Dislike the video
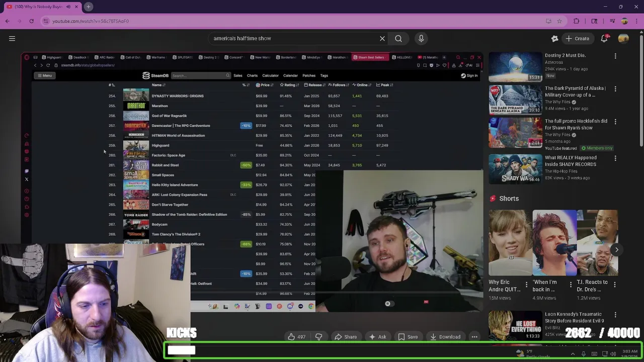 (x=318, y=337)
